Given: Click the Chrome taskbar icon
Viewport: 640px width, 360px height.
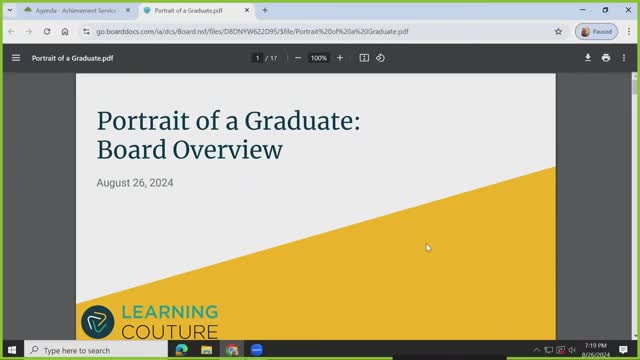Looking at the screenshot, I should coord(232,350).
